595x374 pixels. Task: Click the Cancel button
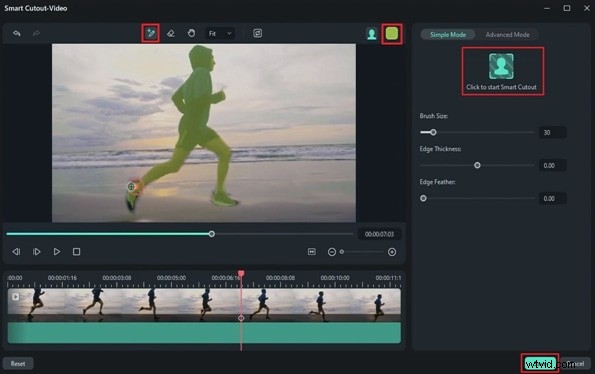coord(576,364)
